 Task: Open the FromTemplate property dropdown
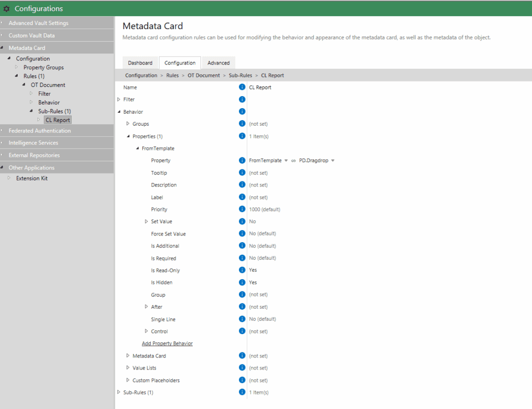pyautogui.click(x=286, y=161)
